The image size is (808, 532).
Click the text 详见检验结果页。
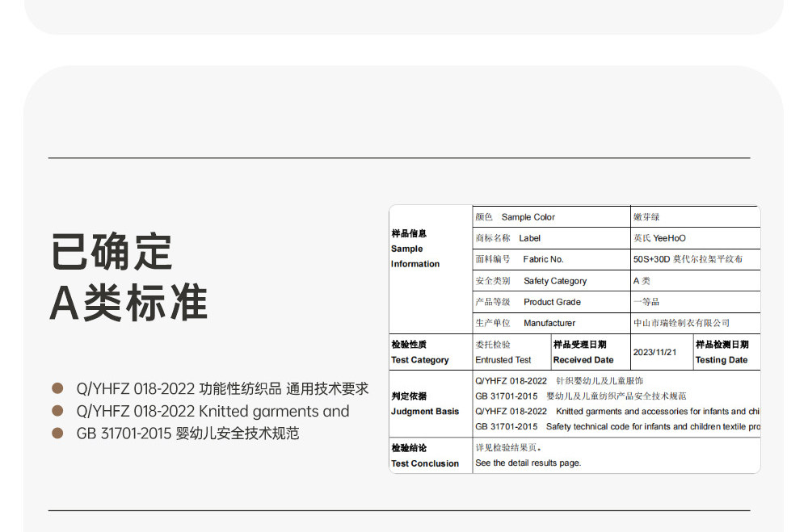[x=508, y=448]
